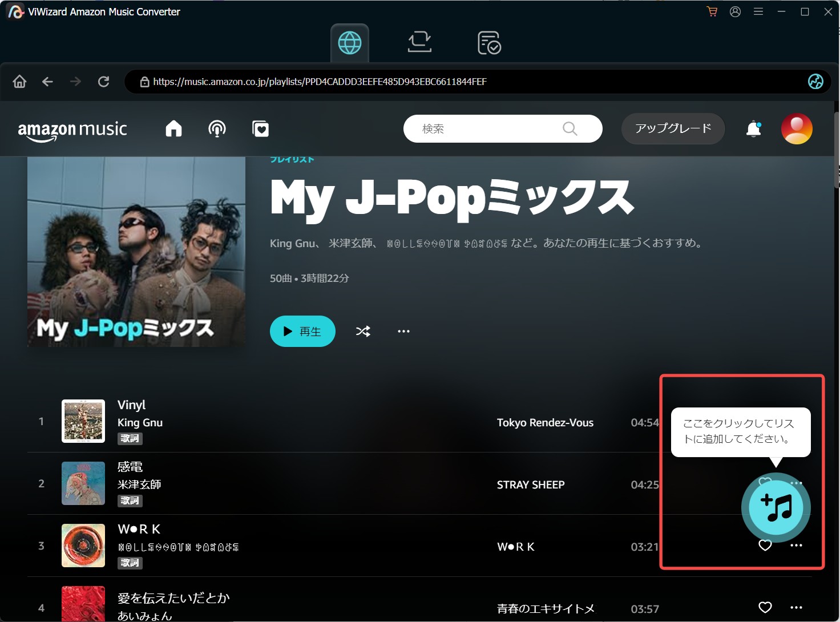Click the add music to list button

(776, 507)
